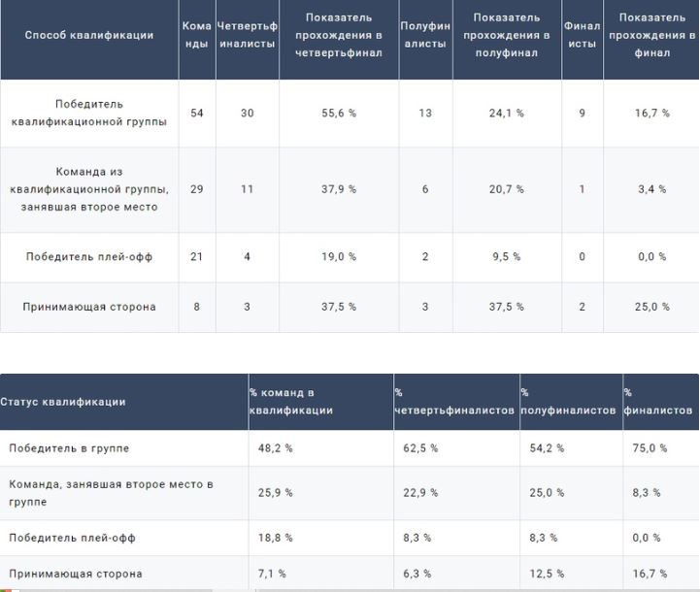Click the "Способ квалификации" column header
The height and width of the screenshot is (592, 700).
tap(88, 35)
